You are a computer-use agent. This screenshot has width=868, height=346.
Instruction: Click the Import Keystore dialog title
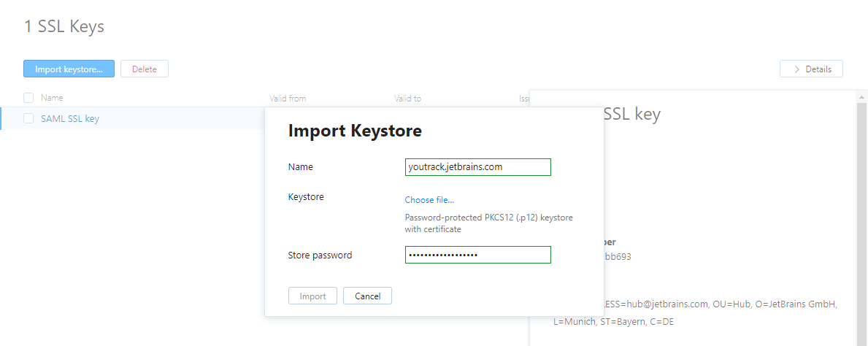(x=355, y=131)
